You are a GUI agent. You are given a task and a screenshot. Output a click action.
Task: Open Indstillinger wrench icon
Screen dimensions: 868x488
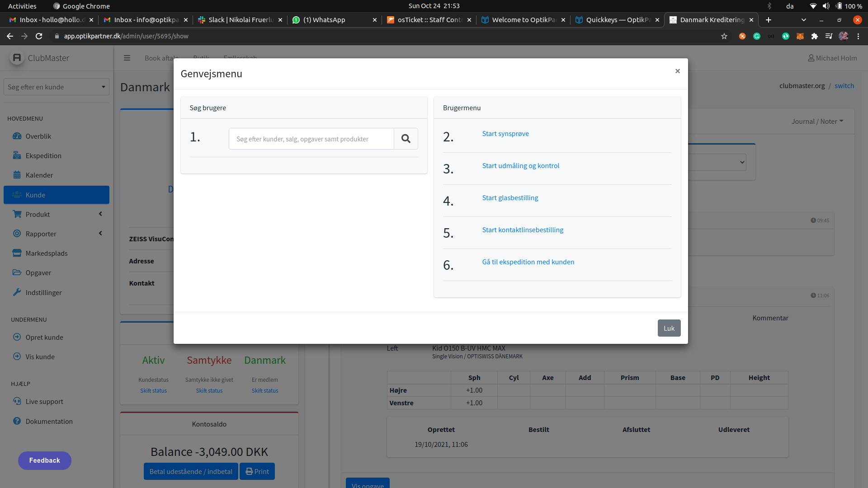17,292
